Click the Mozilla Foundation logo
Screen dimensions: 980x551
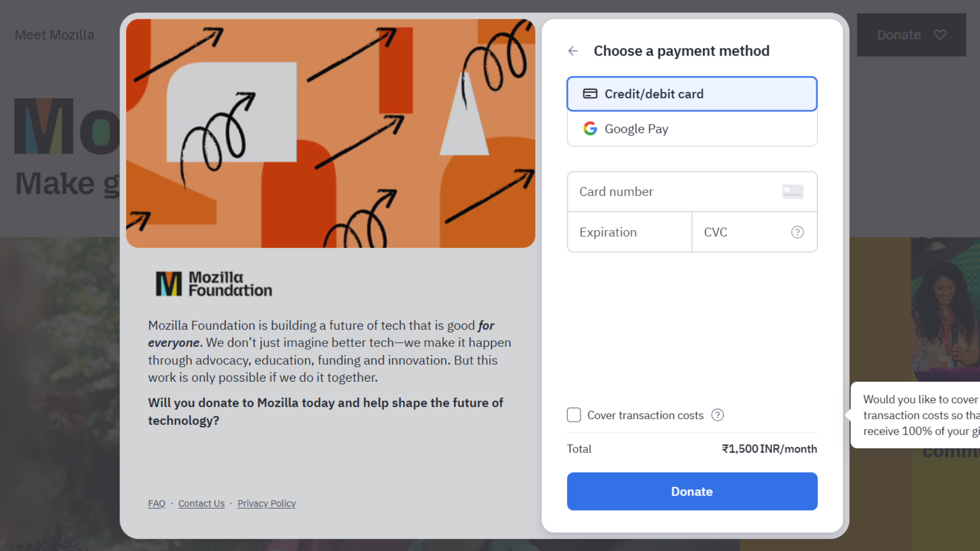coord(214,284)
